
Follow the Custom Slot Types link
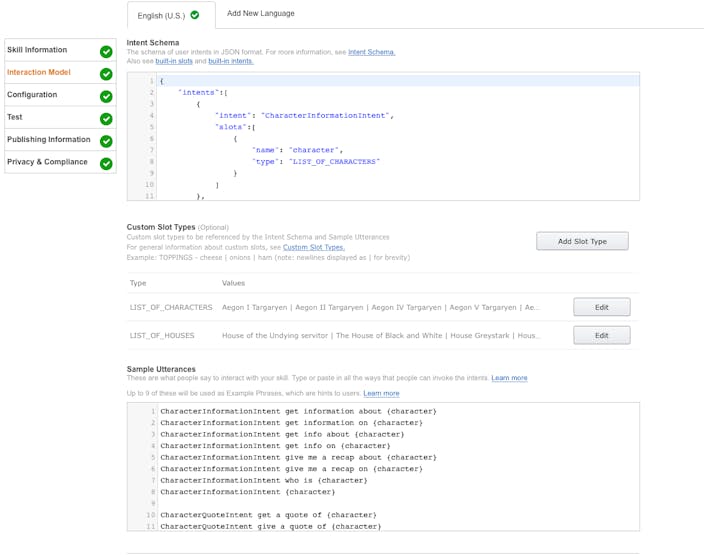click(x=314, y=247)
